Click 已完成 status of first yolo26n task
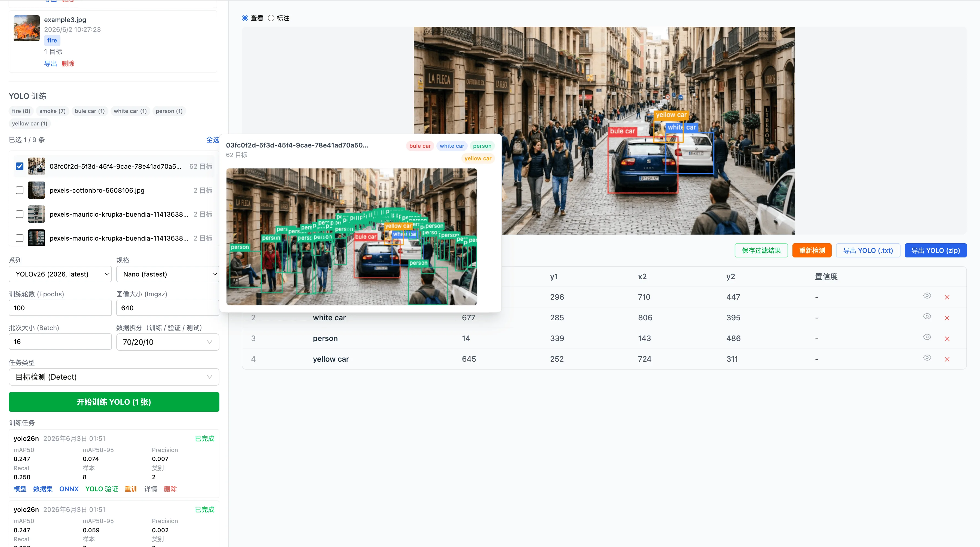This screenshot has width=980, height=547. tap(204, 439)
